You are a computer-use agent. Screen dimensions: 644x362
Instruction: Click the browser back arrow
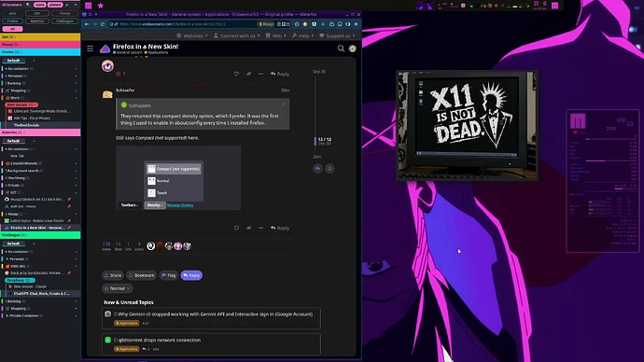coord(87,24)
